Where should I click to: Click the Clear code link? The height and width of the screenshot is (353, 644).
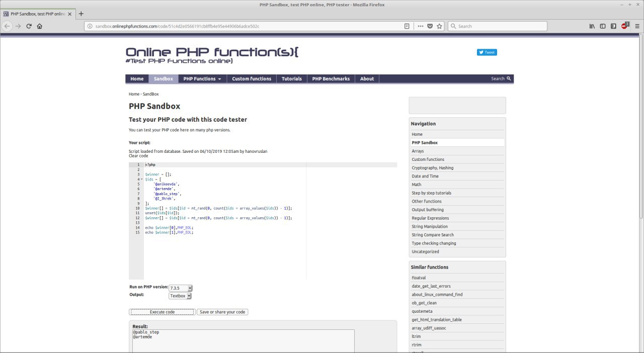pos(138,156)
